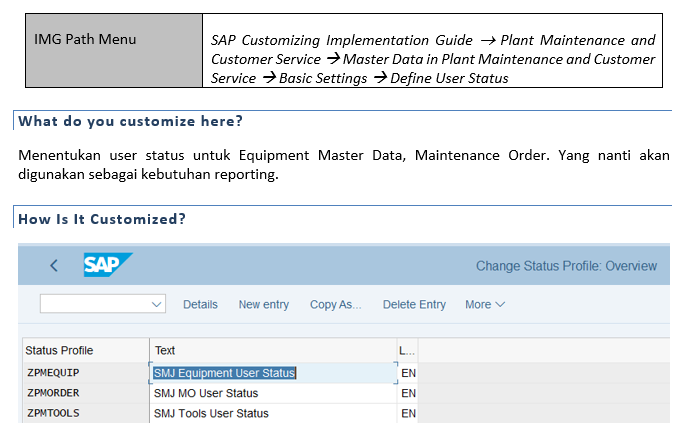
Task: Click the 'How Is It Customized?' heading
Action: point(102,219)
